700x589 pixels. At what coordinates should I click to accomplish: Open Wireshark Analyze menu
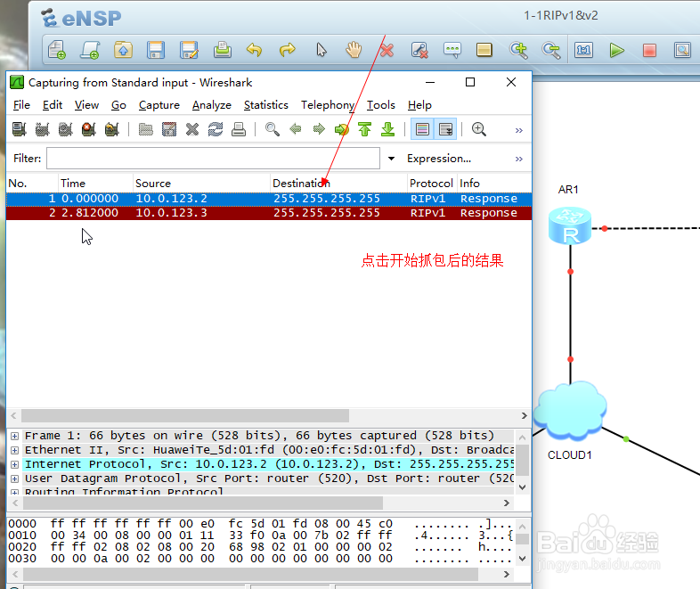coord(212,105)
